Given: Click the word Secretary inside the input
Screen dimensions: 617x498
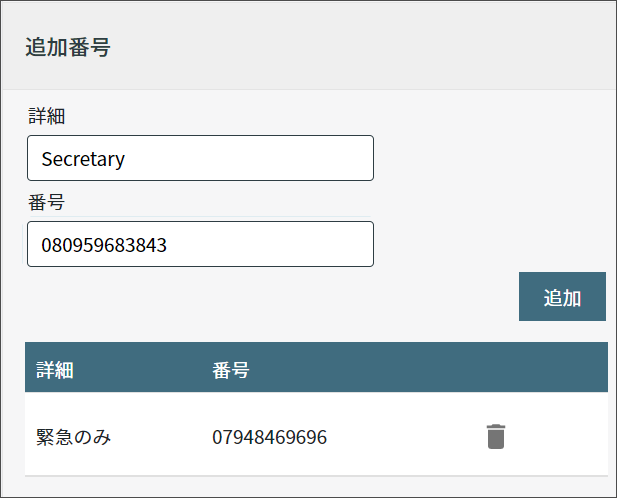Looking at the screenshot, I should (83, 159).
